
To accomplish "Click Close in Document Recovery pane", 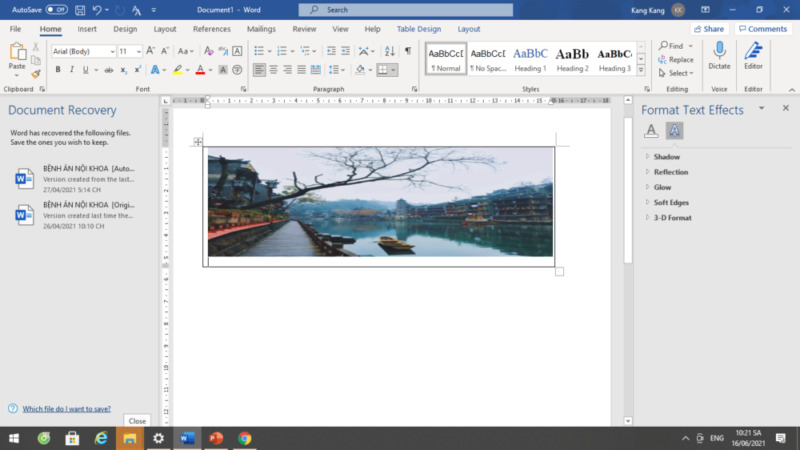I will coord(137,421).
